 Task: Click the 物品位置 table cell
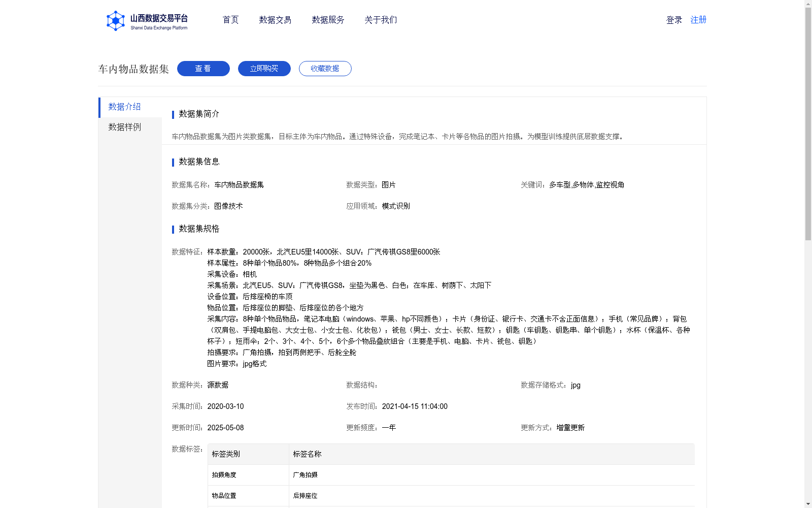[x=248, y=496]
